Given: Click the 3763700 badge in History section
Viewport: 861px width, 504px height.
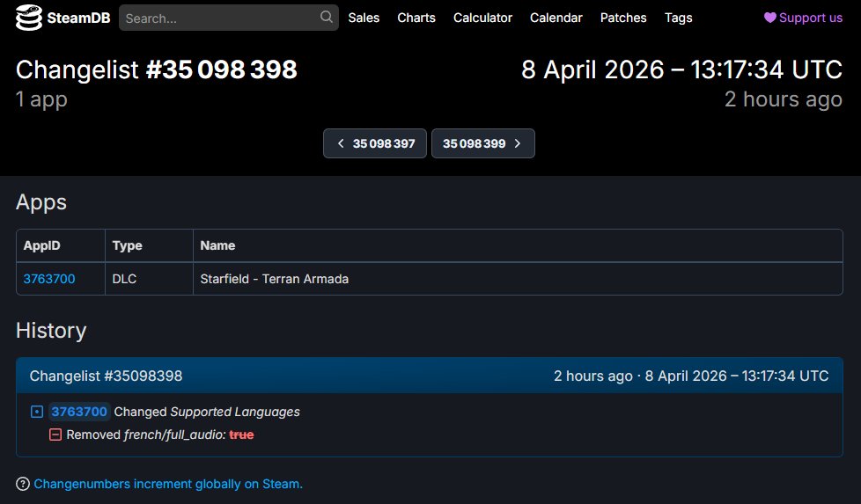Looking at the screenshot, I should pos(79,412).
